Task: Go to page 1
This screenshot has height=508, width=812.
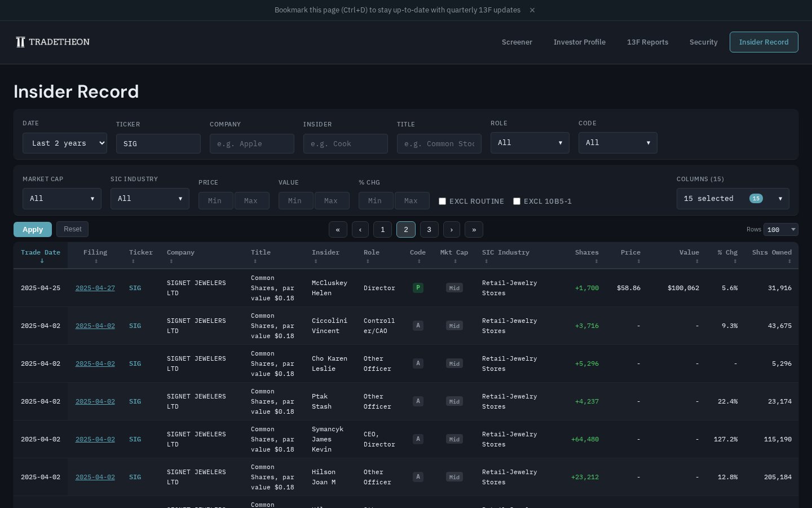Action: tap(383, 230)
